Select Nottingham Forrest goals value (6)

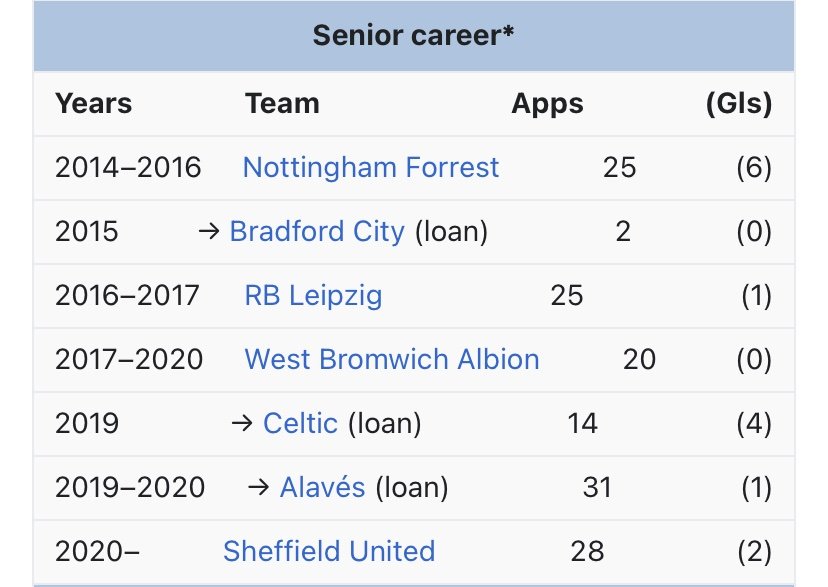[752, 167]
